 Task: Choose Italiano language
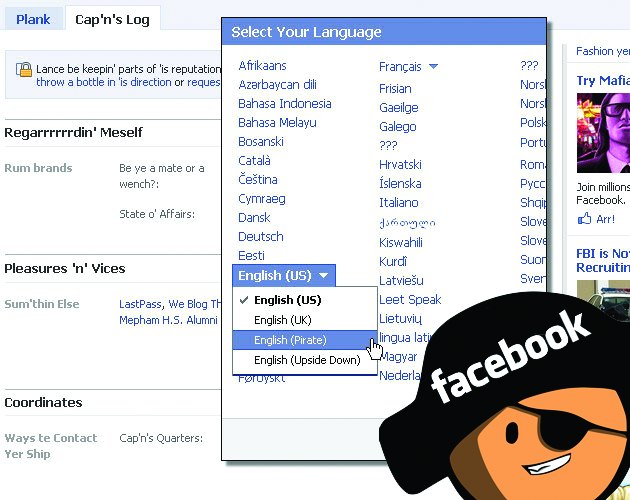pos(399,203)
